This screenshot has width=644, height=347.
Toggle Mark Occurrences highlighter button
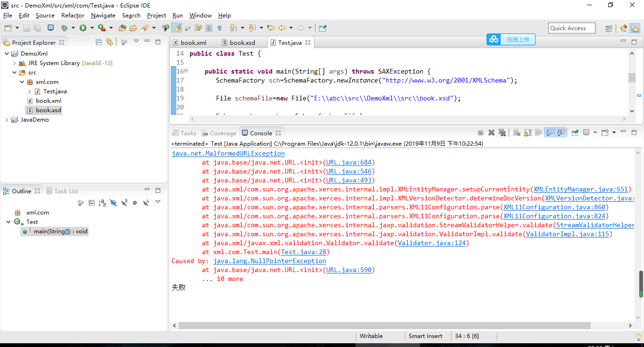pos(177,28)
